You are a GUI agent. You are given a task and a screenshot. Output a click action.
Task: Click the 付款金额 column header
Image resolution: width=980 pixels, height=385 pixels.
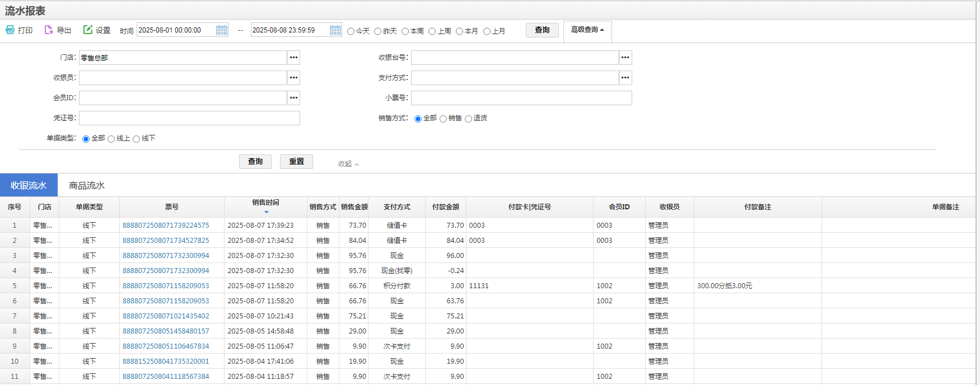point(446,207)
